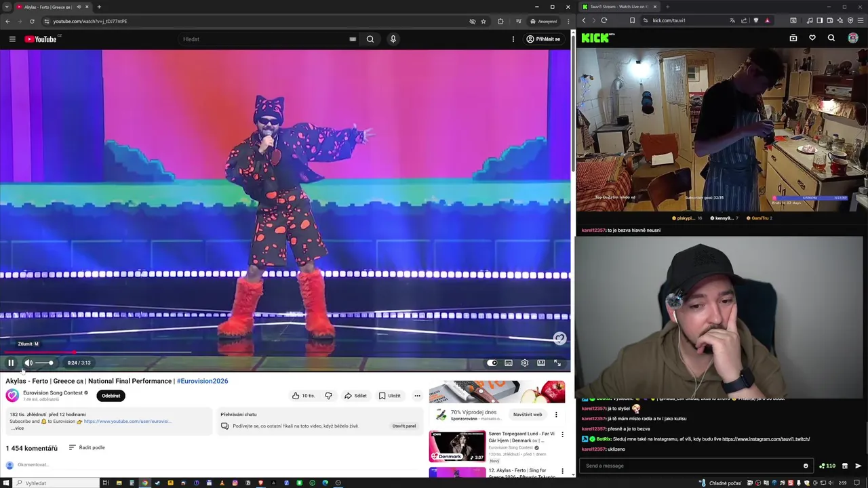Image resolution: width=868 pixels, height=488 pixels.
Task: Toggle subtitles on the YouTube player
Action: (x=509, y=363)
